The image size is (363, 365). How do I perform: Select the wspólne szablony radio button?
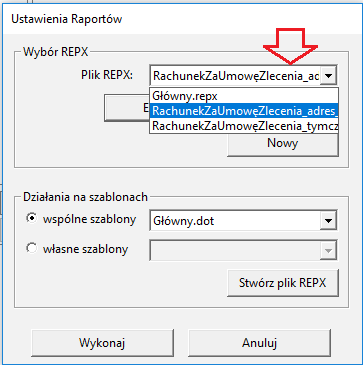pyautogui.click(x=32, y=219)
